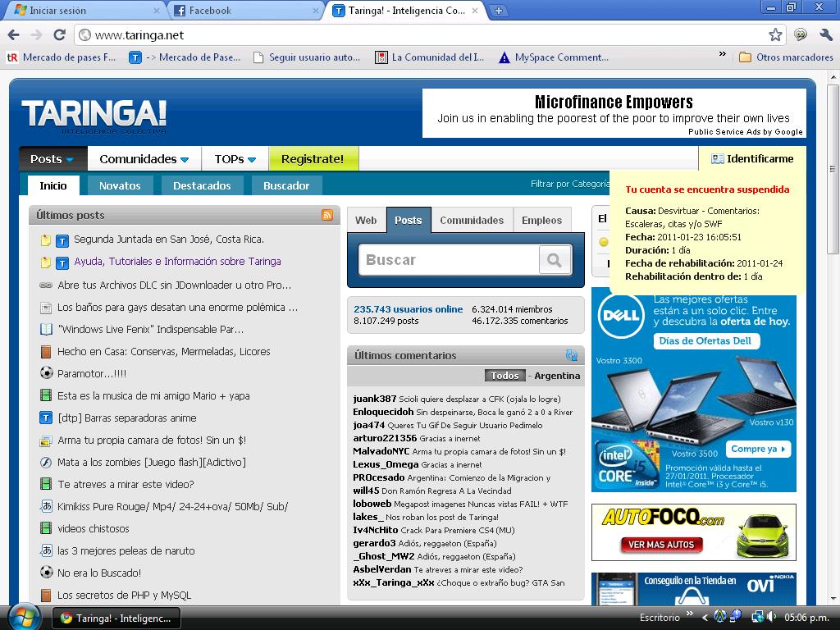The image size is (840, 630).
Task: Select the Novatos tab
Action: (120, 186)
